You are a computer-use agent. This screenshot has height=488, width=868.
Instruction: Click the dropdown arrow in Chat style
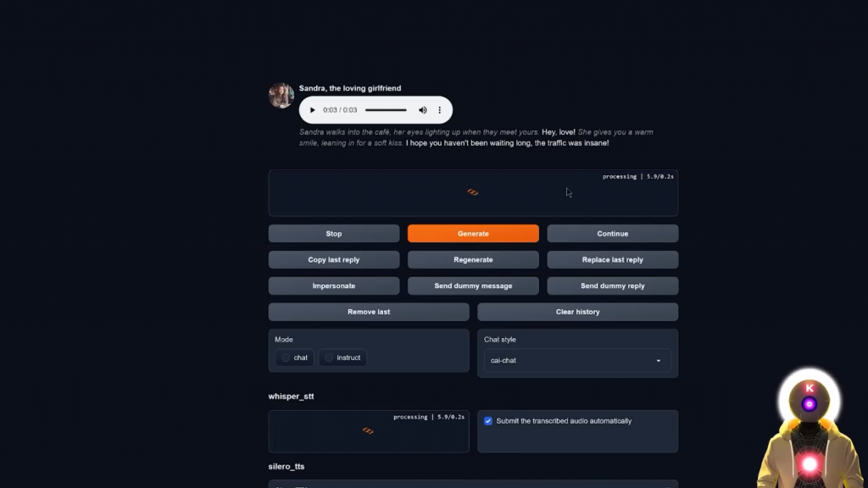[x=658, y=361]
